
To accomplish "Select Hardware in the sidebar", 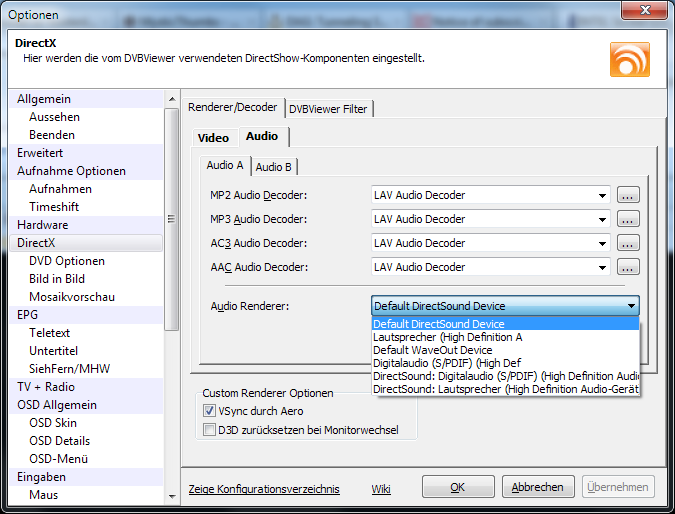I will point(86,225).
